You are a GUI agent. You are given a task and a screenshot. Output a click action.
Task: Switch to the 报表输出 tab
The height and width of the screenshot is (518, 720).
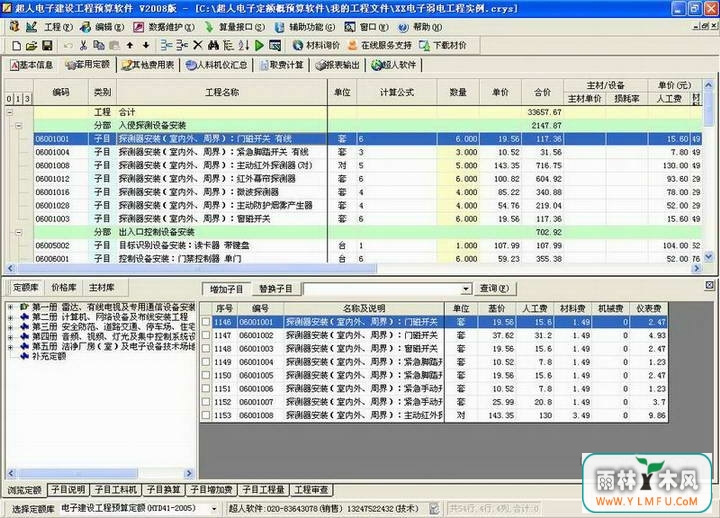(x=337, y=65)
